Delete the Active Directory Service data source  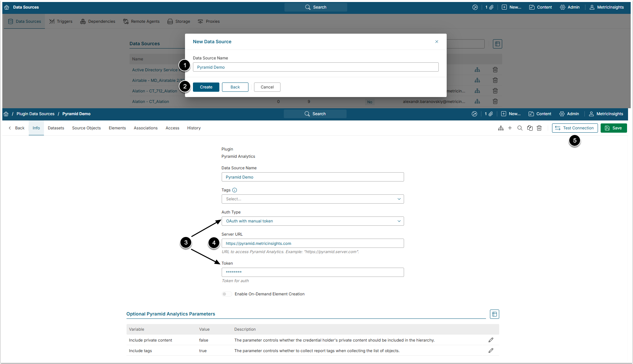coord(495,70)
